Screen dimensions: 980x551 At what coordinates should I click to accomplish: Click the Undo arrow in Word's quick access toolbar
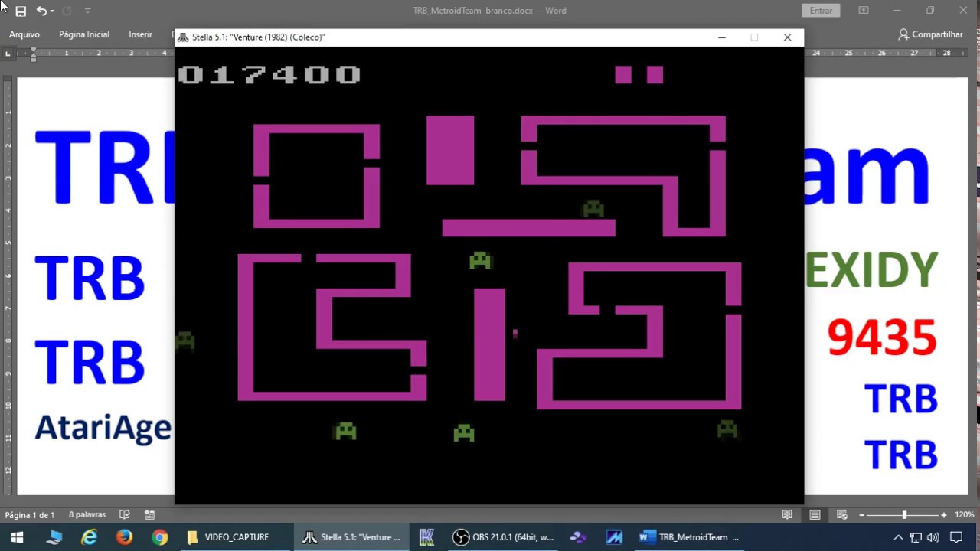41,11
